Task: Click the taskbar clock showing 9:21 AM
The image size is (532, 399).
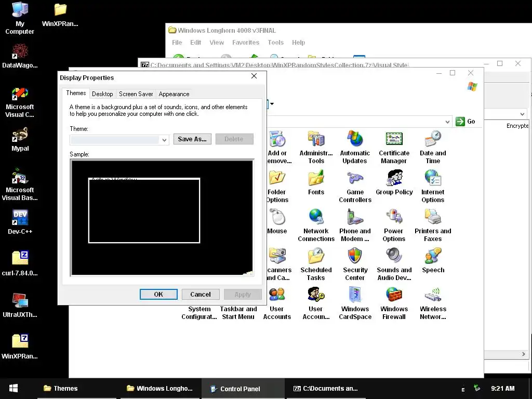Action: (503, 389)
